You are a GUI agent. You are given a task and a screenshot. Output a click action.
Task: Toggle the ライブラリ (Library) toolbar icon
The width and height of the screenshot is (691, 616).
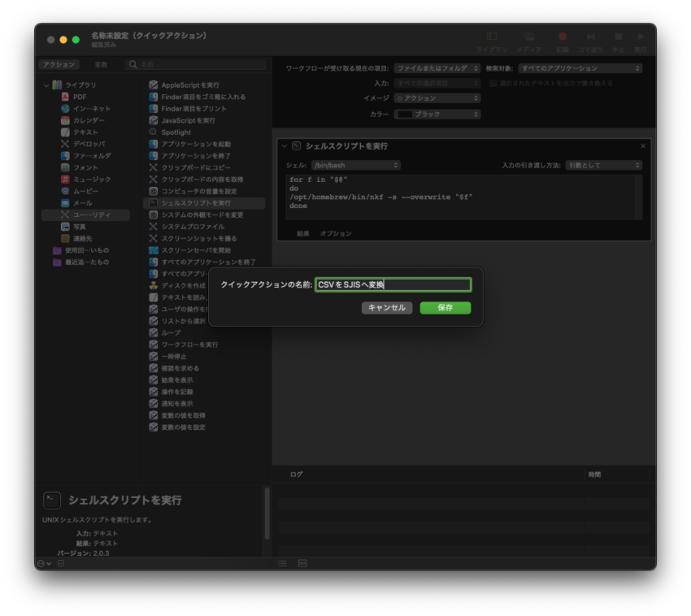(492, 37)
